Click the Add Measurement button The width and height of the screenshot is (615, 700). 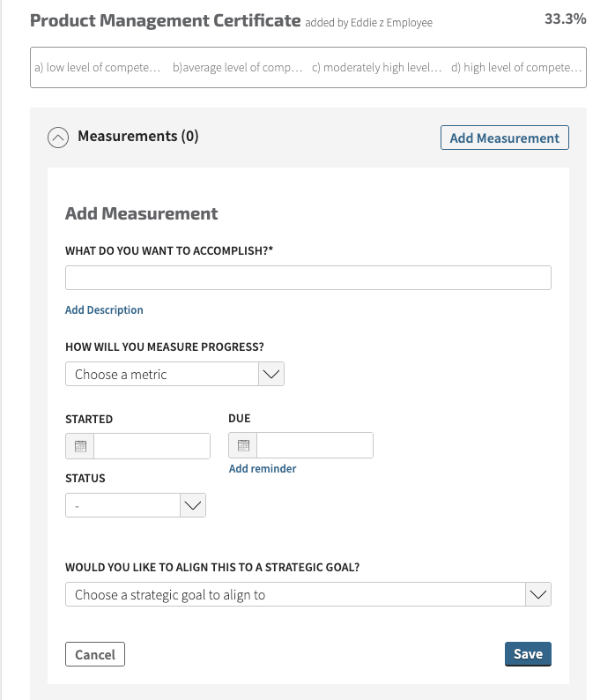pos(504,138)
